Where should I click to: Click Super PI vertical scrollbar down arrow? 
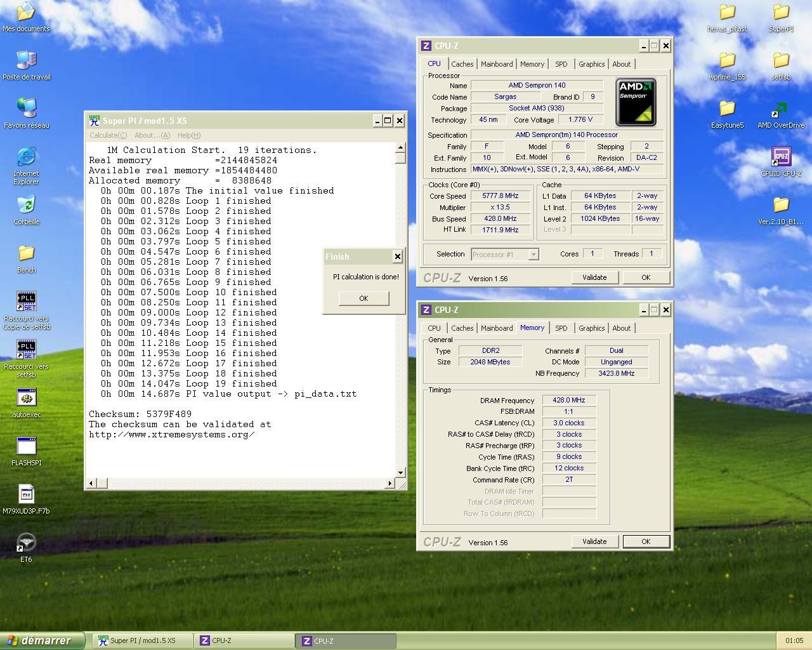tap(400, 472)
